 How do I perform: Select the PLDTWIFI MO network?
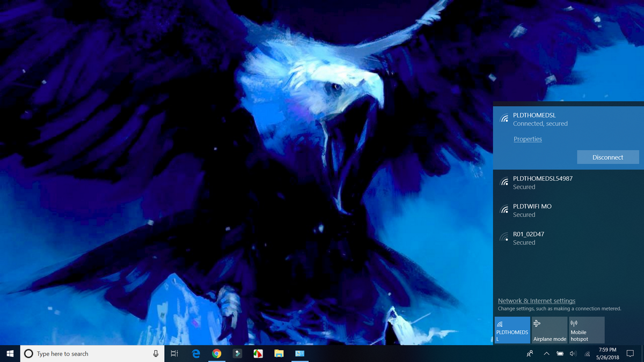(568, 210)
